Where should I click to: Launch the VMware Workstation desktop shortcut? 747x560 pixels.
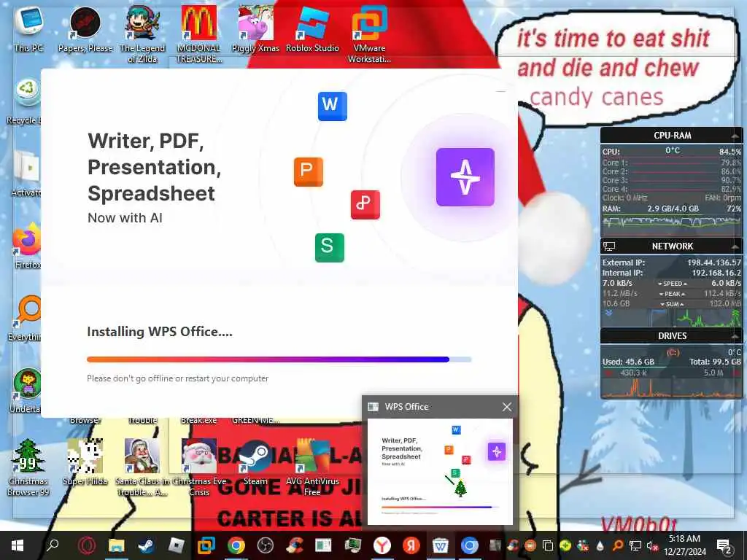[369, 34]
